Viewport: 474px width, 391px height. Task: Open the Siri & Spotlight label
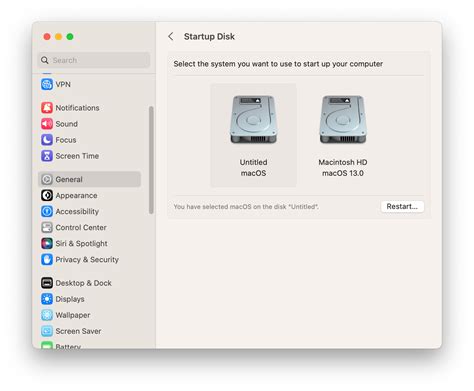tap(81, 244)
